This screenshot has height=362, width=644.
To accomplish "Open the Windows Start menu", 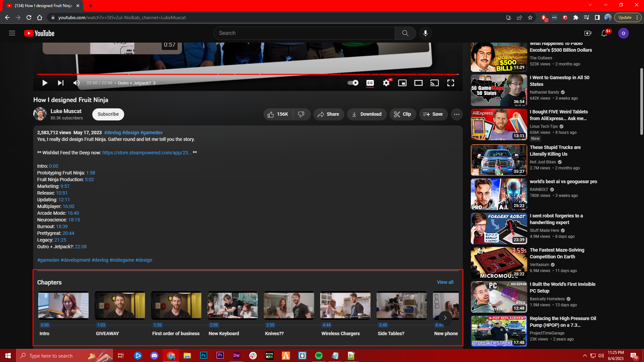I will pos(8,356).
